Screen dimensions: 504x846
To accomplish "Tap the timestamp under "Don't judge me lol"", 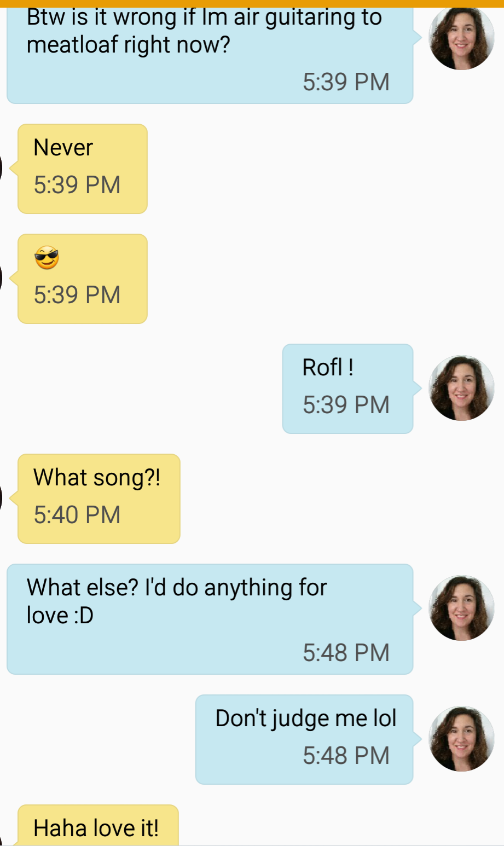I will (346, 756).
